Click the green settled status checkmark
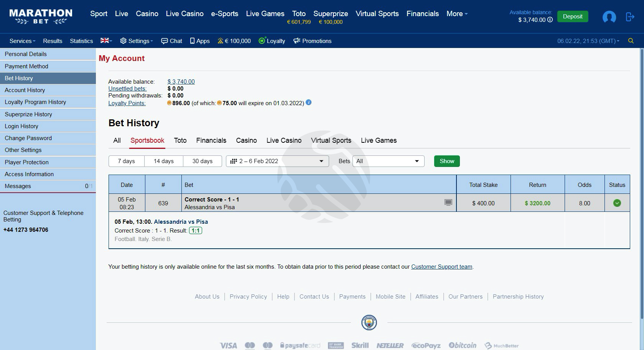This screenshot has height=350, width=644. [x=617, y=203]
